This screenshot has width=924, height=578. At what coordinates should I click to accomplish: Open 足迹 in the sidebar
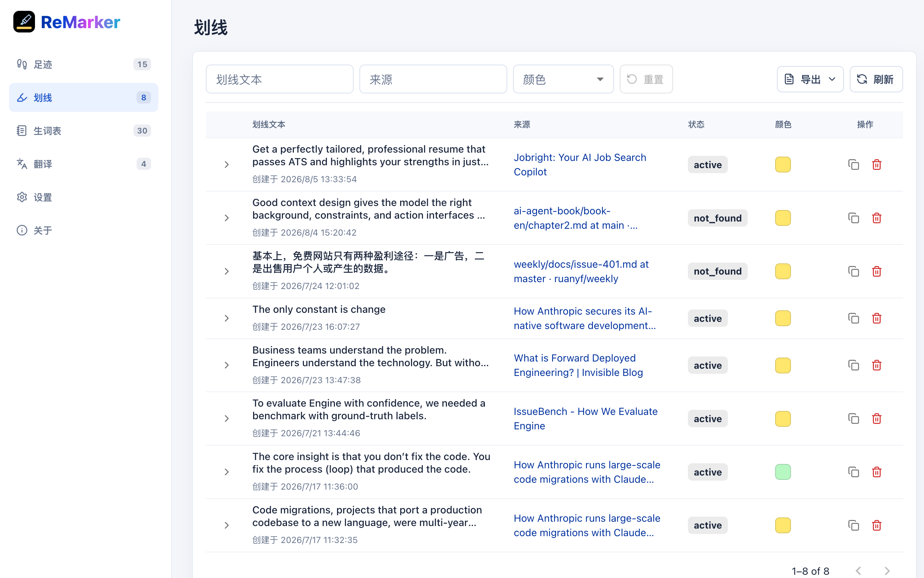[x=84, y=64]
